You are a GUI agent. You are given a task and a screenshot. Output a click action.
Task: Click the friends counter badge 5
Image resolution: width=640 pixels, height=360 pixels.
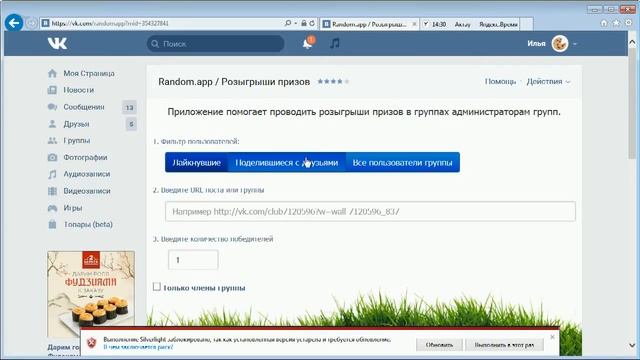pyautogui.click(x=131, y=124)
